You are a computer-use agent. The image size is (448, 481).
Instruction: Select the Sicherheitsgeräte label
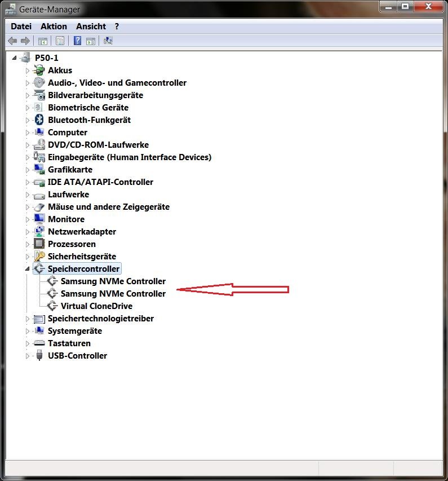point(82,256)
